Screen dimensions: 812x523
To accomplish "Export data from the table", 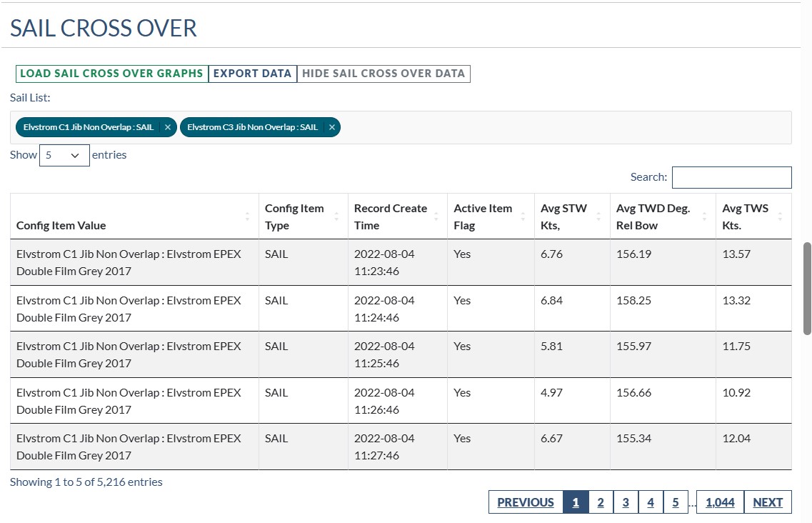I will pos(252,74).
